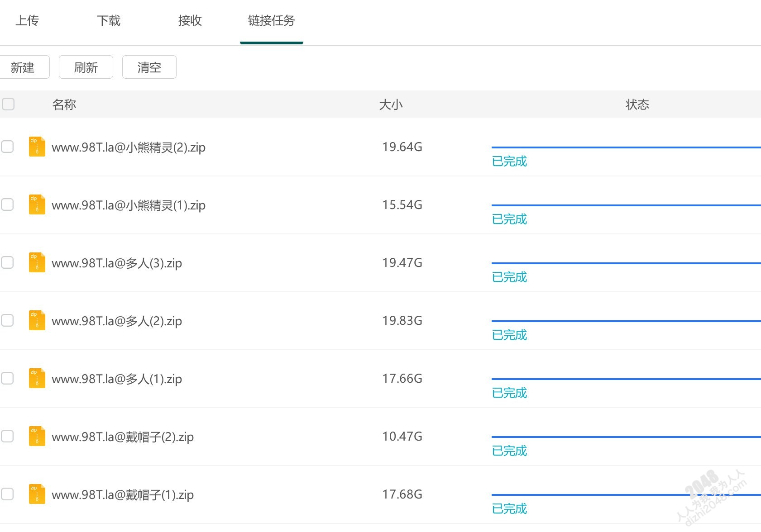761x532 pixels.
Task: Switch to the 下载 tab
Action: coord(109,20)
